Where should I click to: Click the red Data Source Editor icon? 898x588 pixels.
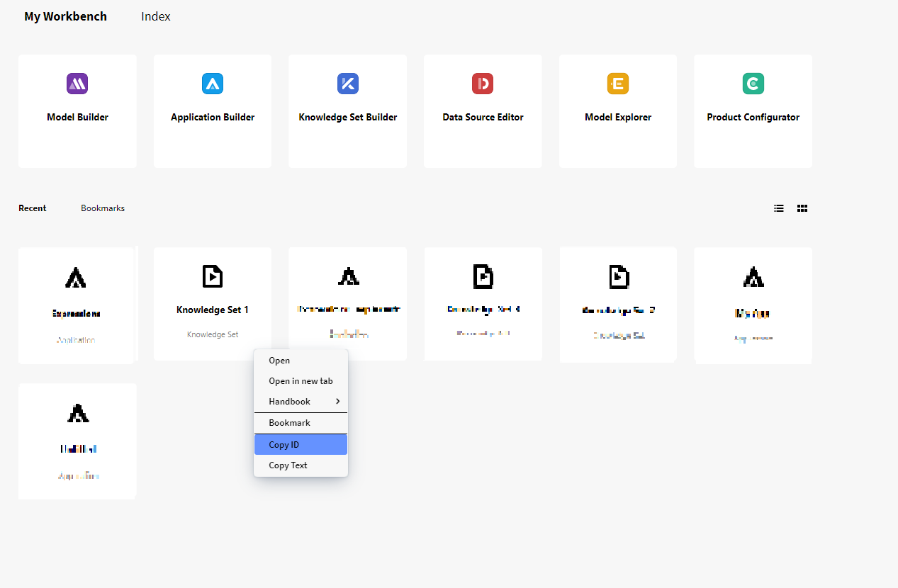click(483, 84)
